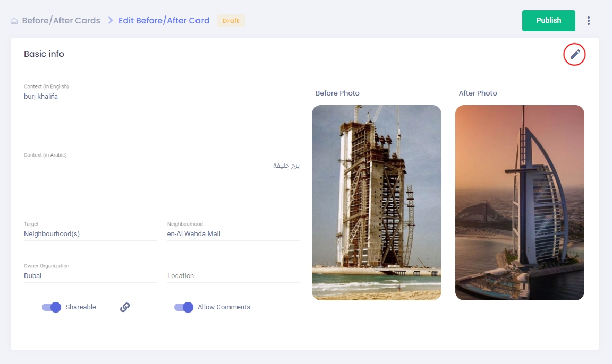Disable the Shareable toggle switch

click(x=52, y=307)
